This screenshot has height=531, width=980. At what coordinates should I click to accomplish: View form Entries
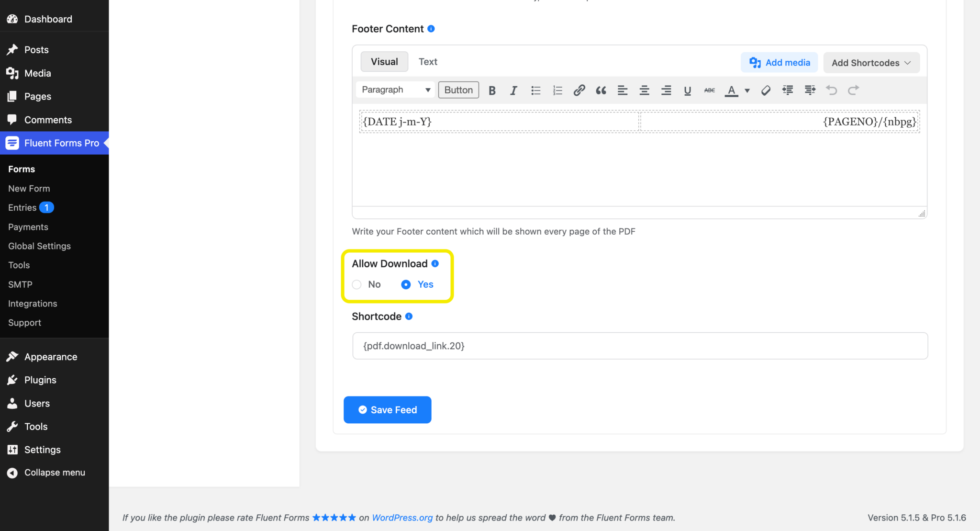(x=22, y=207)
